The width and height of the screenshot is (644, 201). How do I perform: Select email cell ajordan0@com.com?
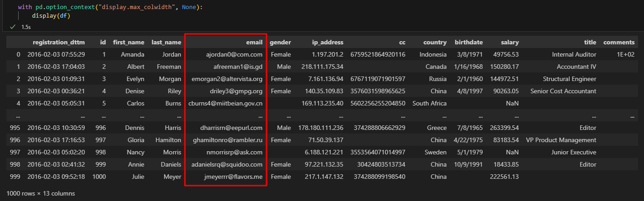click(x=235, y=54)
